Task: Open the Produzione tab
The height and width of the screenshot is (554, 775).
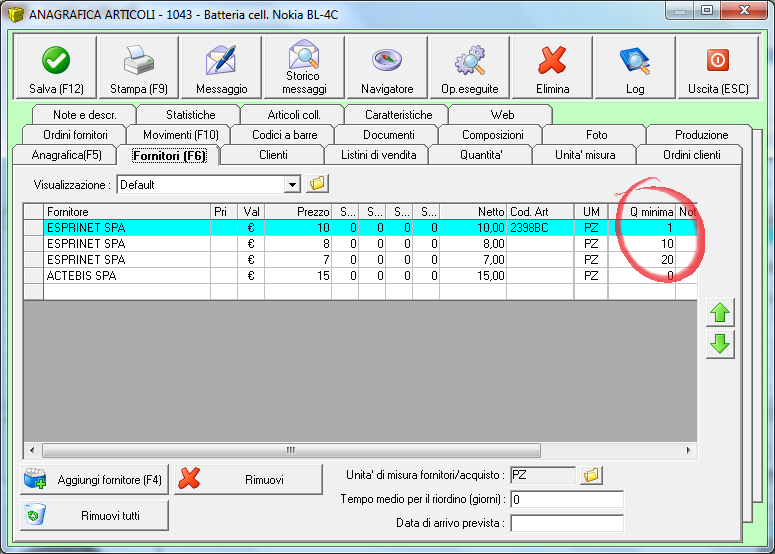Action: pos(701,135)
